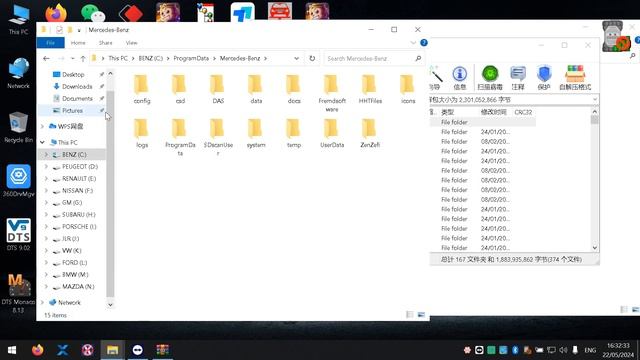Select the BMW (M:) drive
Screen dimensions: 640x360
(74, 275)
